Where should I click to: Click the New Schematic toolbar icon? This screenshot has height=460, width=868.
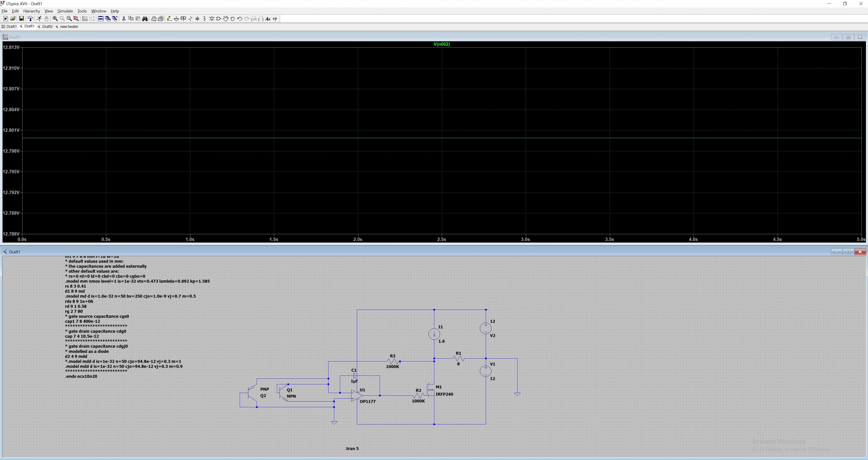[6, 19]
